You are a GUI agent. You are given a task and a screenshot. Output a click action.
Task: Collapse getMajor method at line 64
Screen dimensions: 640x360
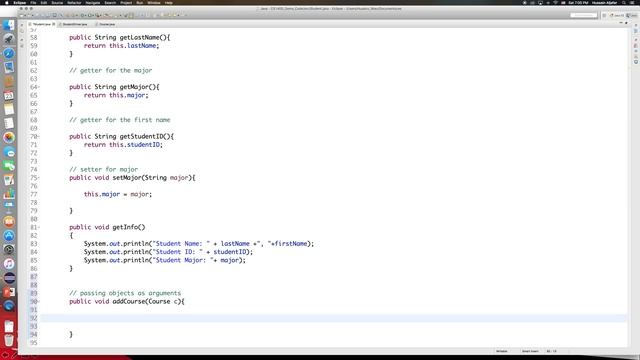(39, 87)
